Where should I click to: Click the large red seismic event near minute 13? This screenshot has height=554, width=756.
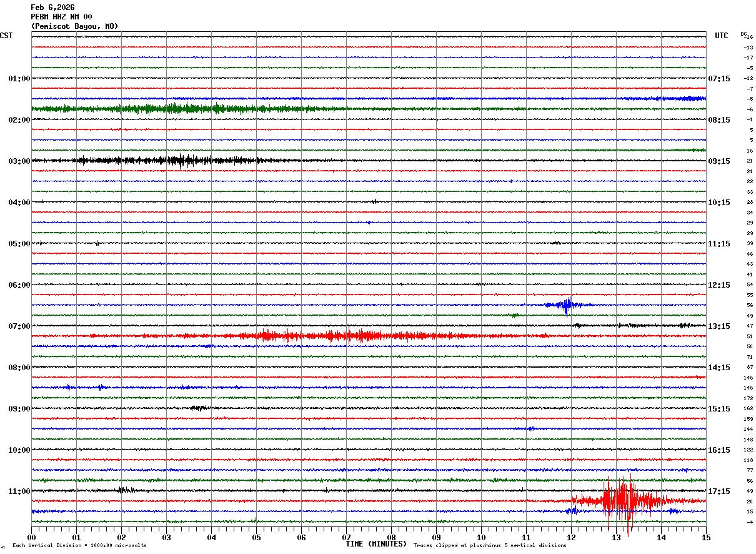pos(622,500)
